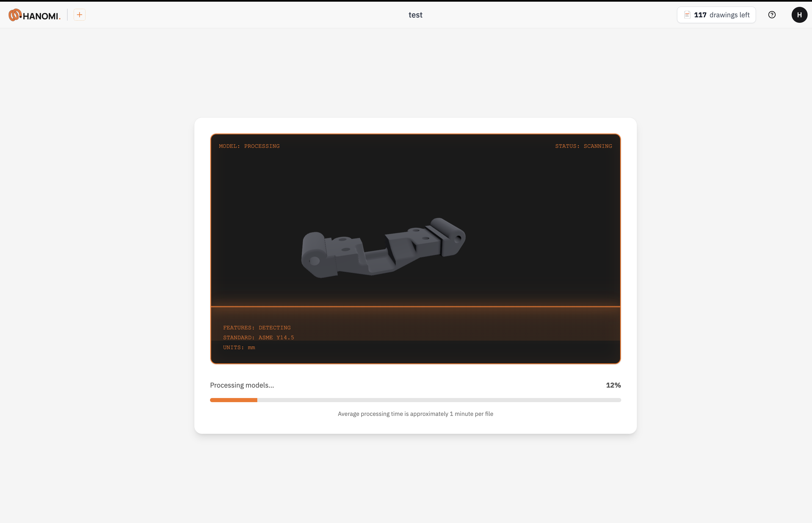
Task: Click the STATUS: SCANNING label
Action: [x=583, y=146]
